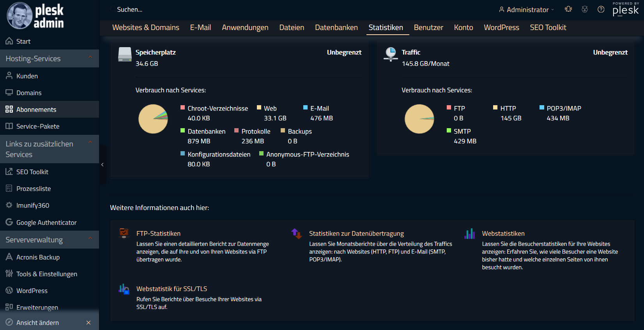The image size is (644, 330).
Task: Collapse the Hosting-Services section
Action: 90,58
